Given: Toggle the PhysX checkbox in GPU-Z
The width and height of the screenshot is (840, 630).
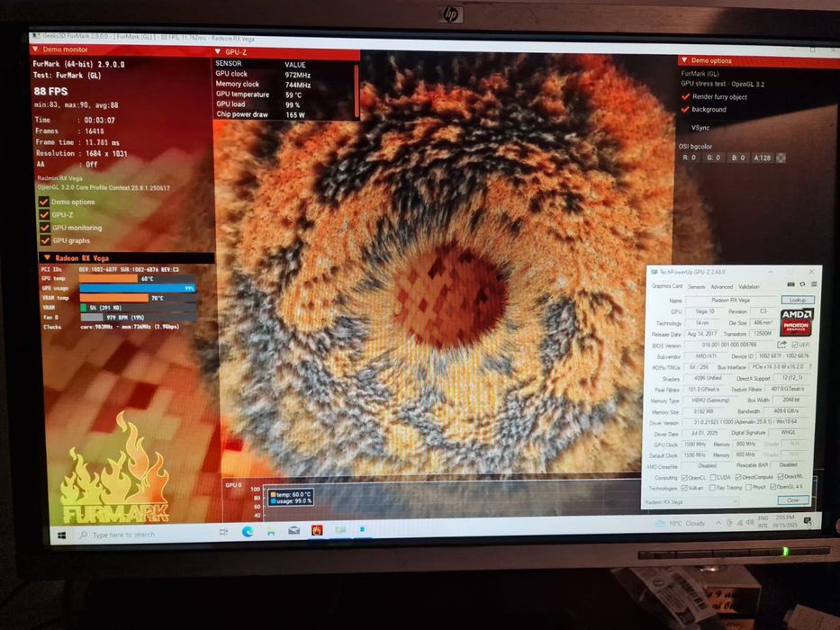Looking at the screenshot, I should [748, 488].
